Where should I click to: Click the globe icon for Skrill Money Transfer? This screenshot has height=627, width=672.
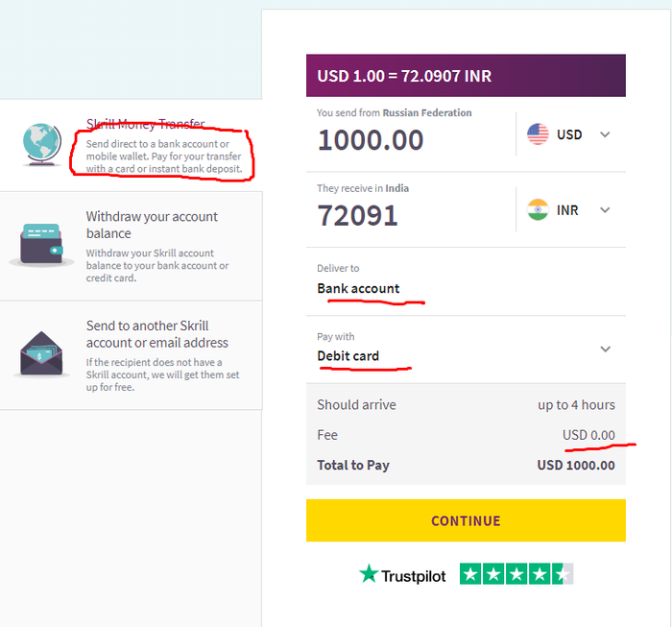(x=41, y=146)
